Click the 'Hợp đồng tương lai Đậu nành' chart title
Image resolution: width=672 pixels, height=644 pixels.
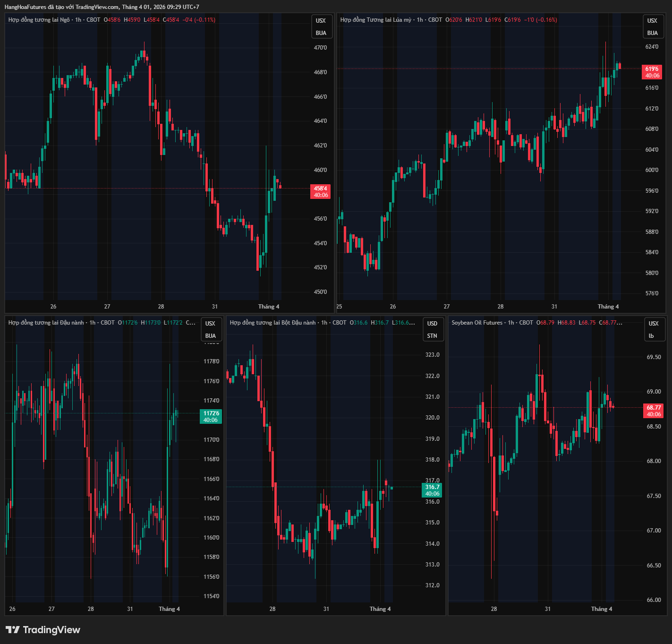point(46,323)
